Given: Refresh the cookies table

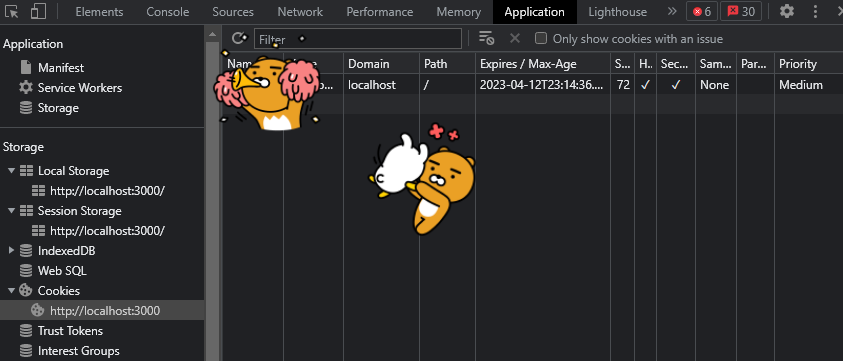Looking at the screenshot, I should tap(238, 39).
